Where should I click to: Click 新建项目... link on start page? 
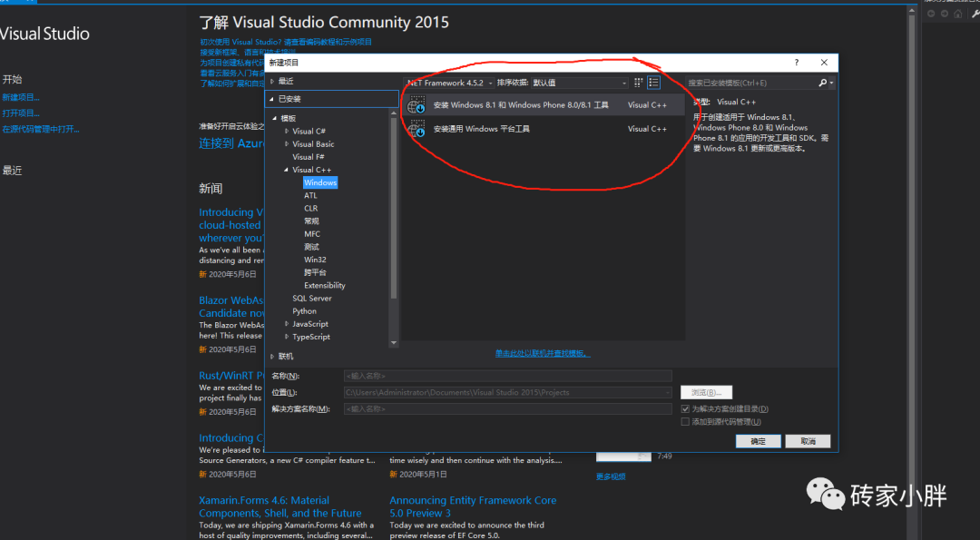click(x=21, y=97)
